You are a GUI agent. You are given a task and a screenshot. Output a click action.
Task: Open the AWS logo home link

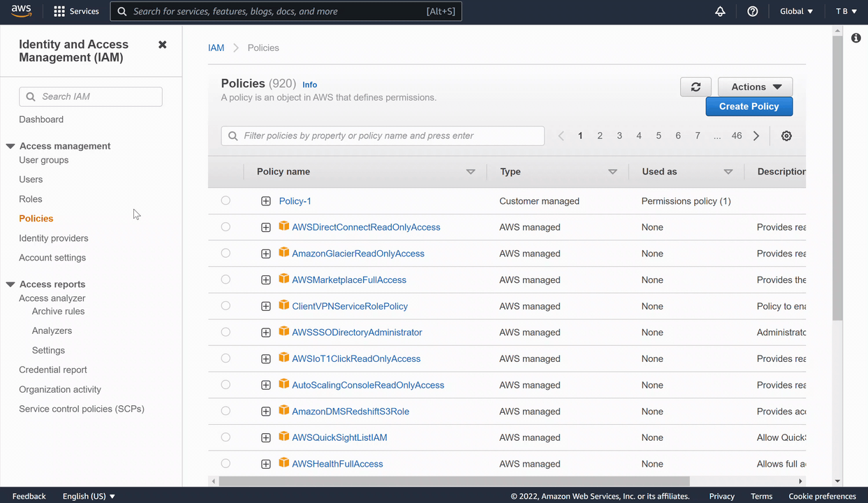pos(22,11)
